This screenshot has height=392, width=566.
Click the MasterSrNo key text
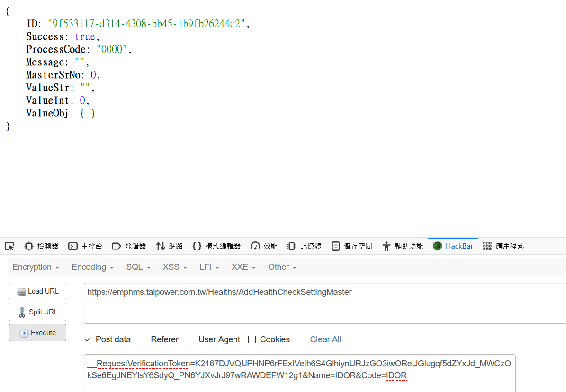[x=54, y=75]
